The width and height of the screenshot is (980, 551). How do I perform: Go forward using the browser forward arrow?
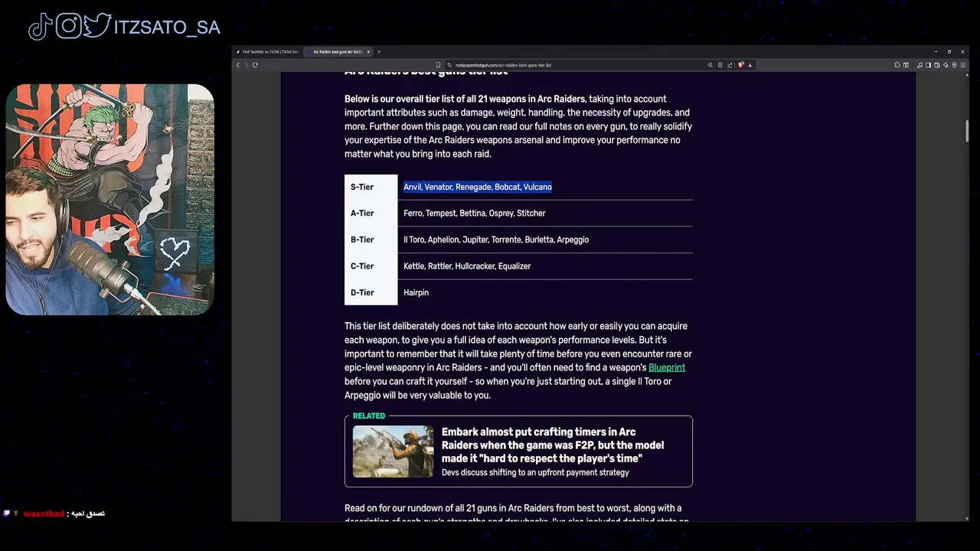tap(246, 65)
